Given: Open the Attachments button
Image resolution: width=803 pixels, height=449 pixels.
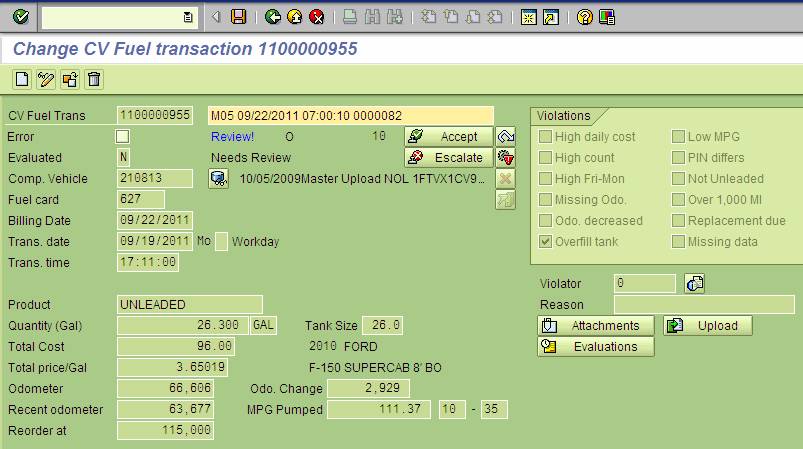Looking at the screenshot, I should coord(596,326).
